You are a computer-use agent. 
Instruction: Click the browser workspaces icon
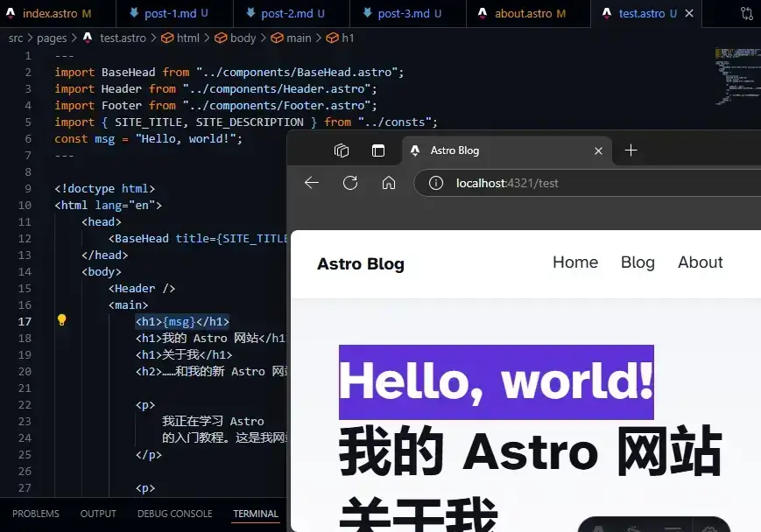click(x=342, y=150)
